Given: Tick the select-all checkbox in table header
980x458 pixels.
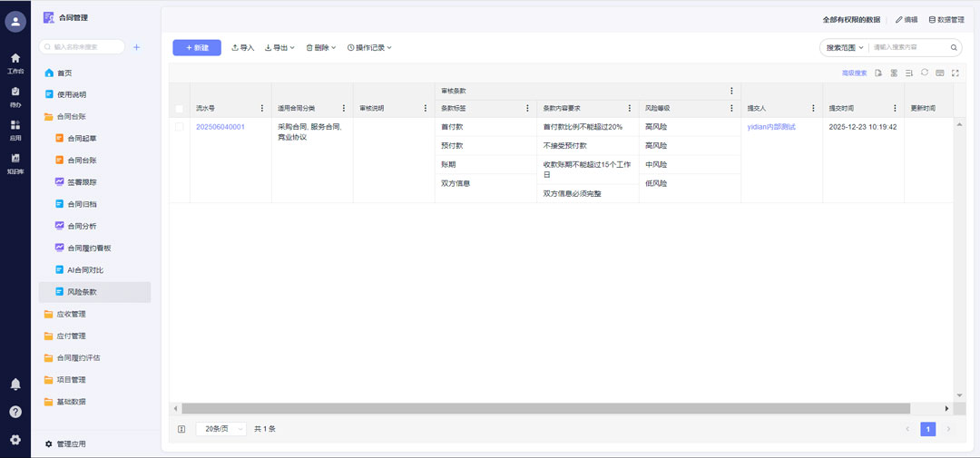Looking at the screenshot, I should point(180,108).
